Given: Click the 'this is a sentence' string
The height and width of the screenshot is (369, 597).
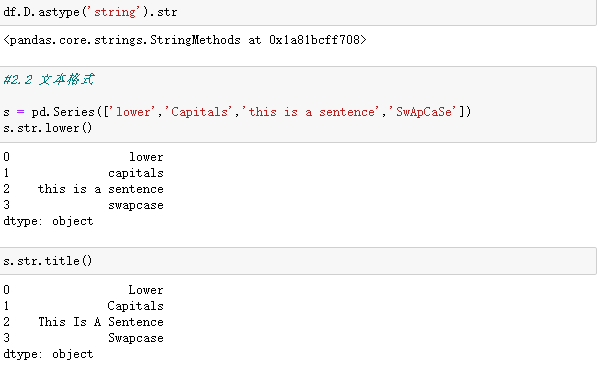Looking at the screenshot, I should click(311, 112).
